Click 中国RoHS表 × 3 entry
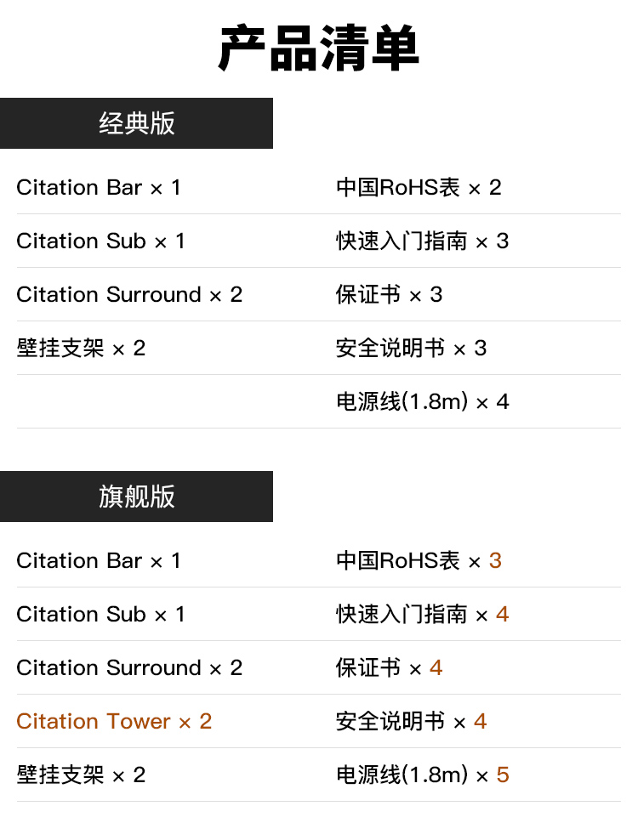 tap(419, 560)
